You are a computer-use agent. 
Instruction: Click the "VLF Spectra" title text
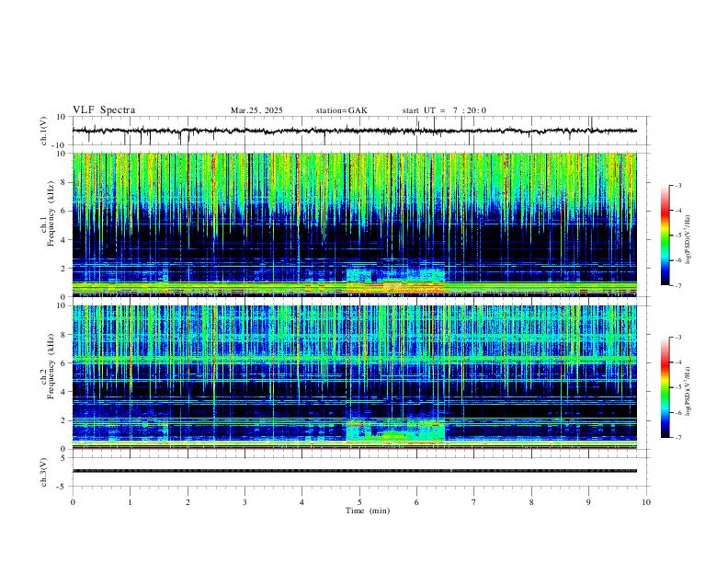point(104,110)
